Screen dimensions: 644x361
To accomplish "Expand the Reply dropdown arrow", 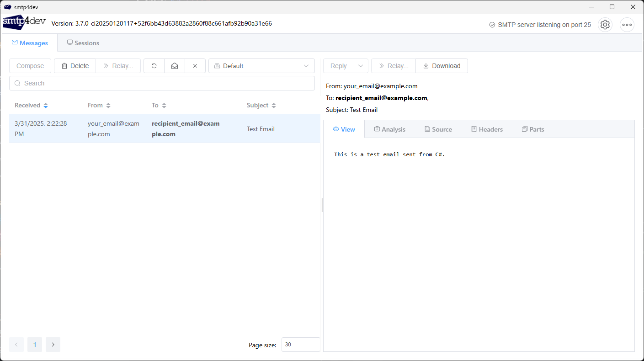I will point(361,66).
